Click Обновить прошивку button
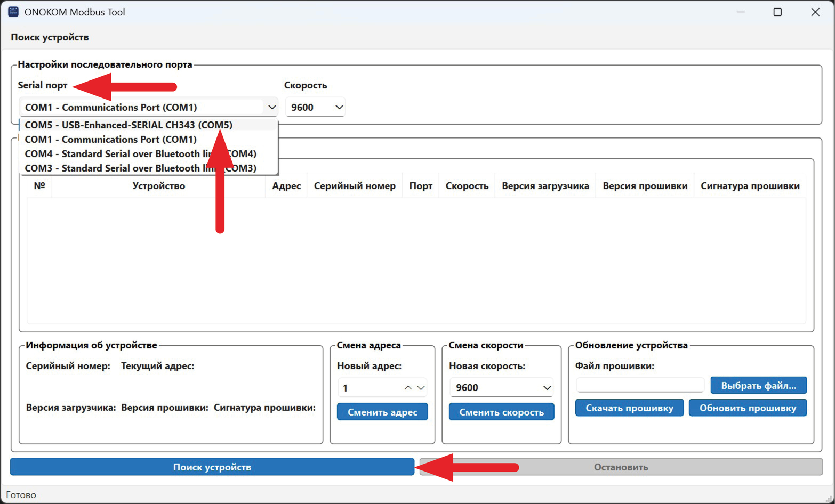 [748, 408]
